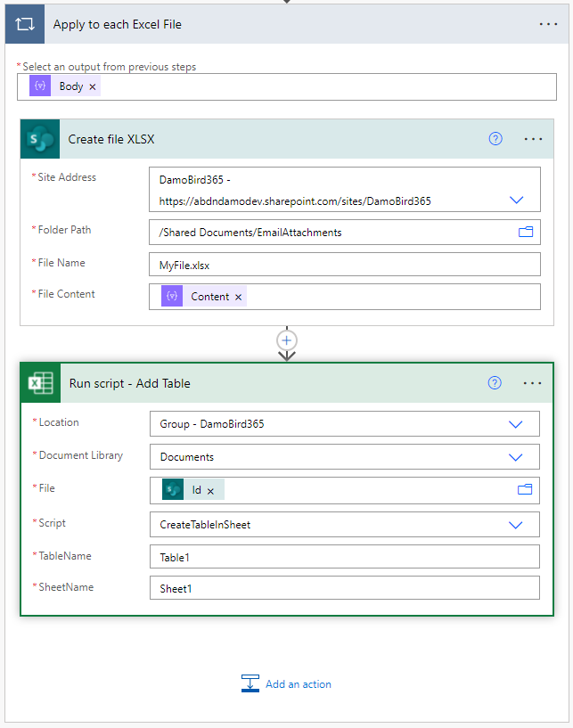Click inside the File Content field
The height and width of the screenshot is (728, 573).
pyautogui.click(x=345, y=297)
